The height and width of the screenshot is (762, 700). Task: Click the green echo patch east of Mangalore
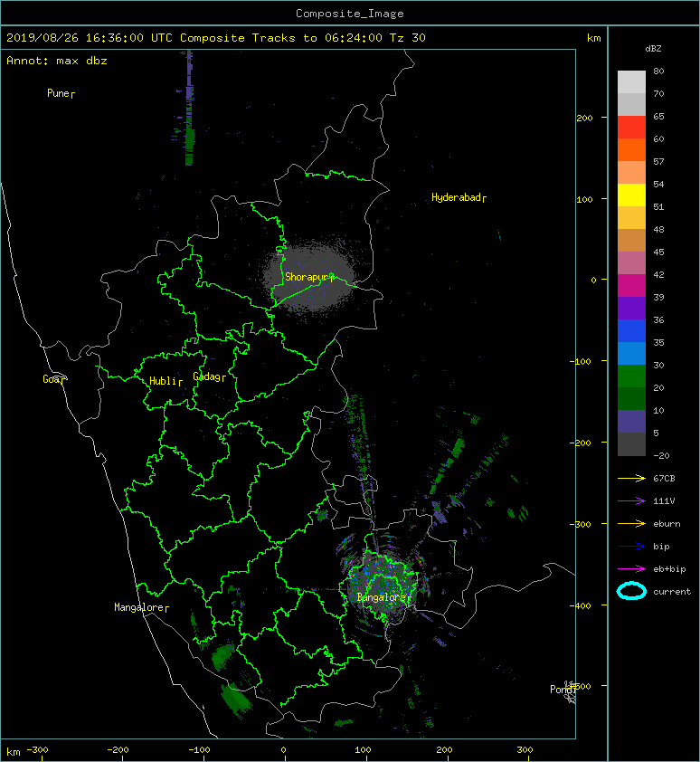coord(222,656)
